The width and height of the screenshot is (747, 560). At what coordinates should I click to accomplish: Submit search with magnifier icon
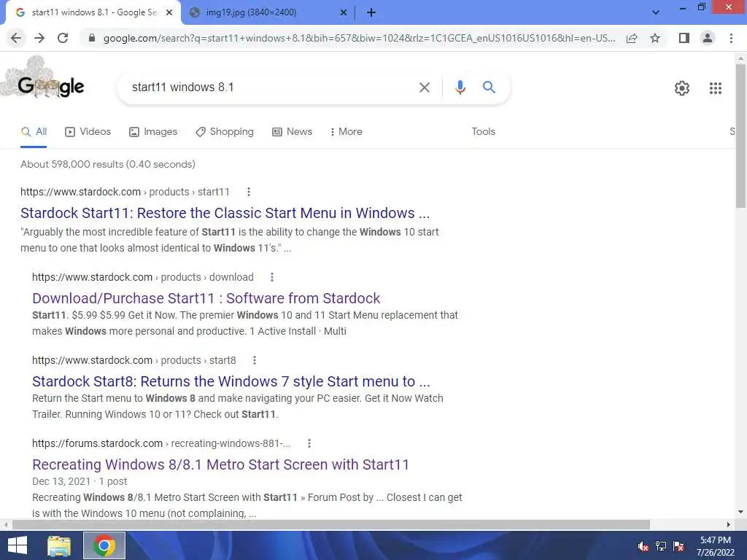point(489,87)
